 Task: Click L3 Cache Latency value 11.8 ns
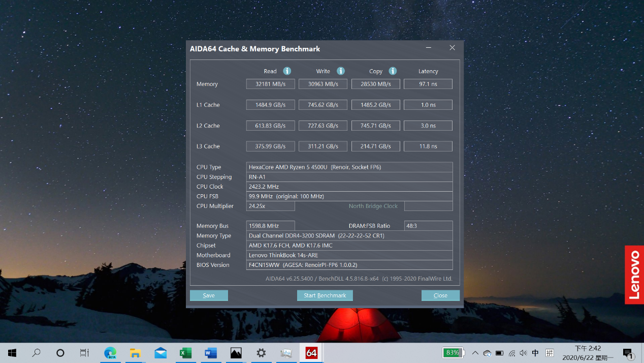coord(428,146)
